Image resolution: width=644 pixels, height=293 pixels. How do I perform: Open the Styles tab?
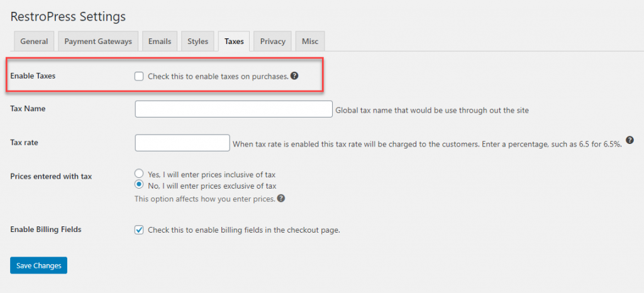pos(198,41)
